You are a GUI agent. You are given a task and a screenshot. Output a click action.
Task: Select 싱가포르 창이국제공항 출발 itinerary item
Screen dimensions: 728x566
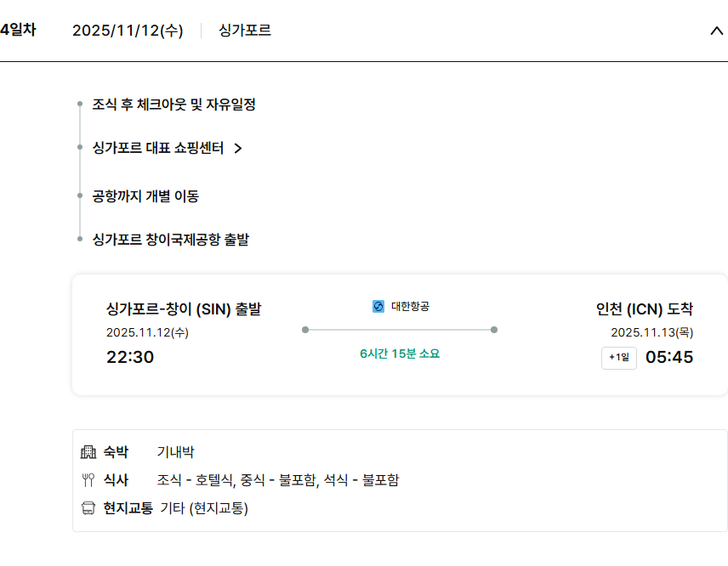[170, 240]
